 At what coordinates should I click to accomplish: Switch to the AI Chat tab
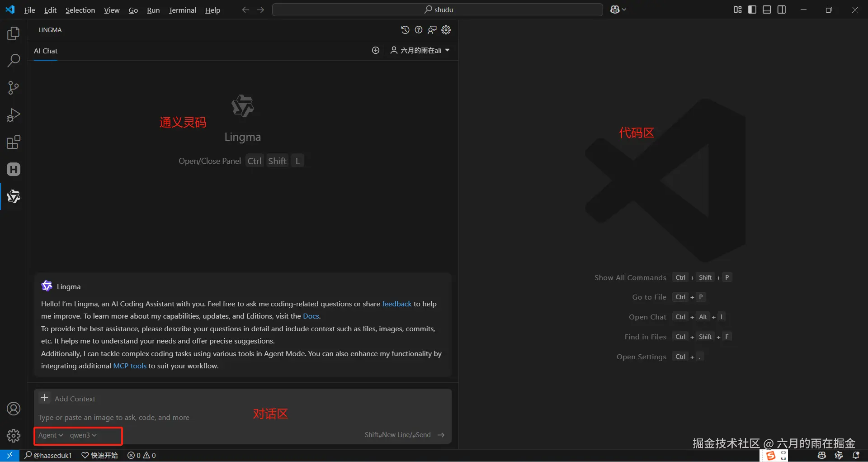(46, 51)
